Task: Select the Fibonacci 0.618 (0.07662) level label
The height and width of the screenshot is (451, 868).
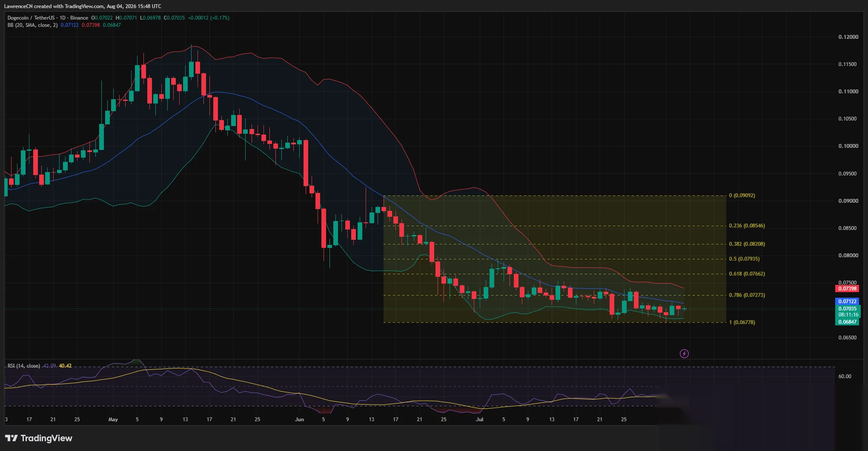Action: (x=747, y=274)
